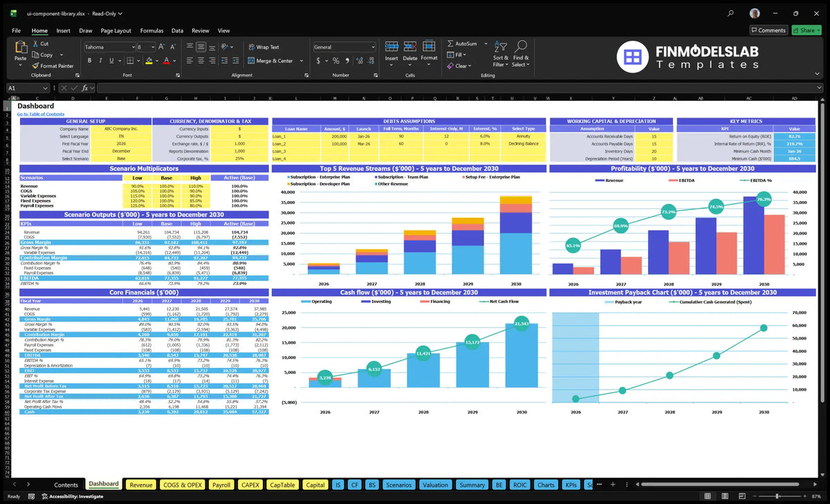Switch to the Formulas ribbon tab
The image size is (830, 504).
point(151,30)
